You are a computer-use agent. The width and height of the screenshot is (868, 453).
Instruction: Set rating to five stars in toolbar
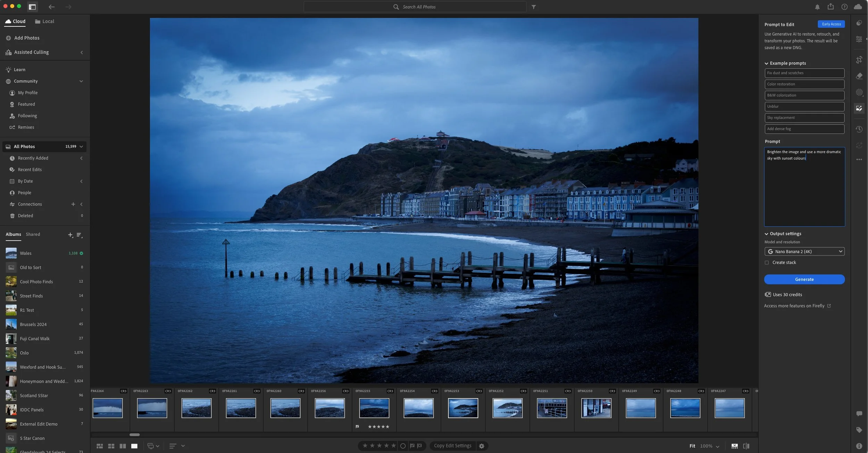[393, 445]
